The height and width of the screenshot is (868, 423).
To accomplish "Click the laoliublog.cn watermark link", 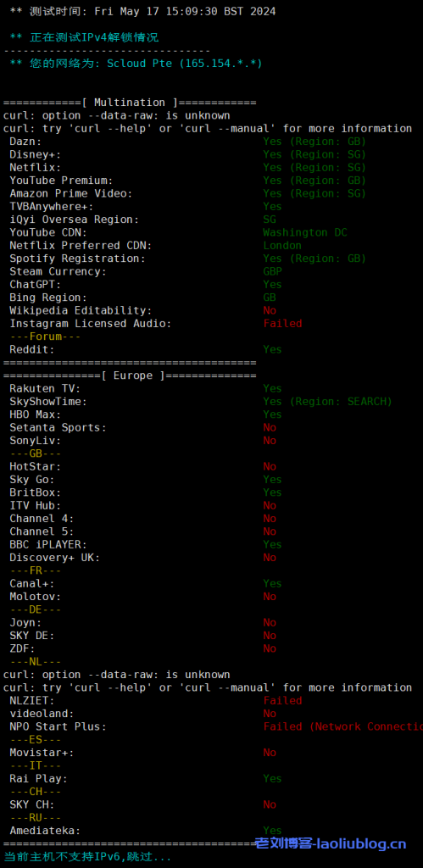I will 331,844.
